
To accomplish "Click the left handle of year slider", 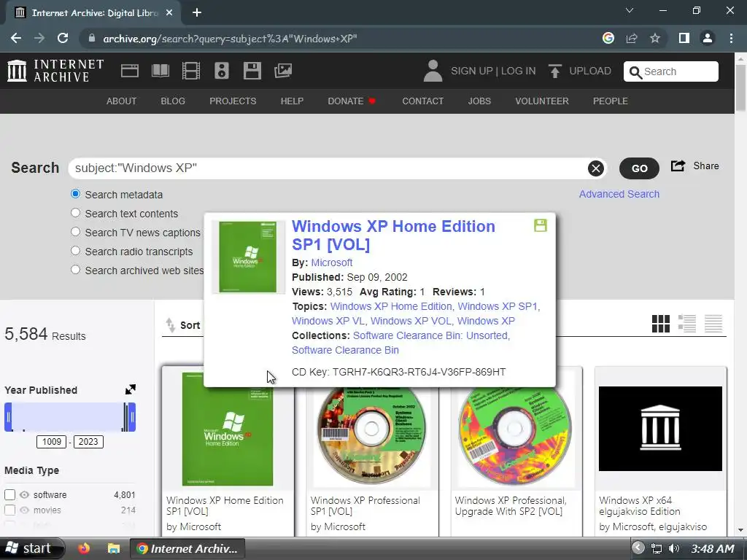I will [x=8, y=417].
